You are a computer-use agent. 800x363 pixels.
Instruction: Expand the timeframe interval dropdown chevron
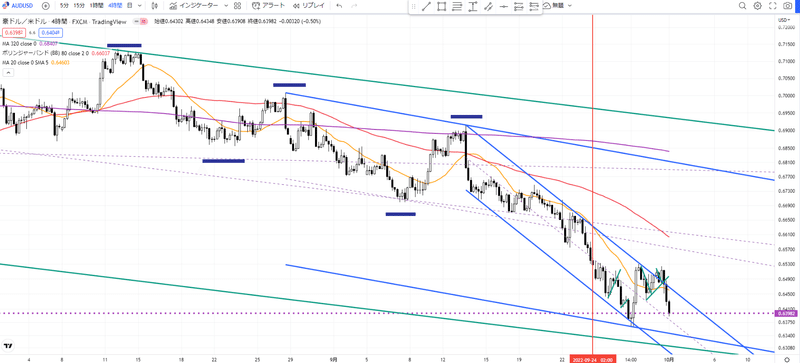[139, 6]
